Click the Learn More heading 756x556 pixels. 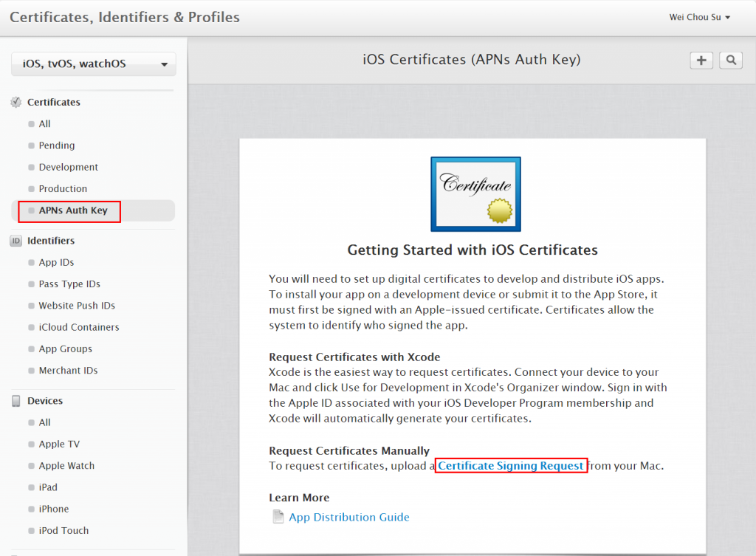[299, 497]
